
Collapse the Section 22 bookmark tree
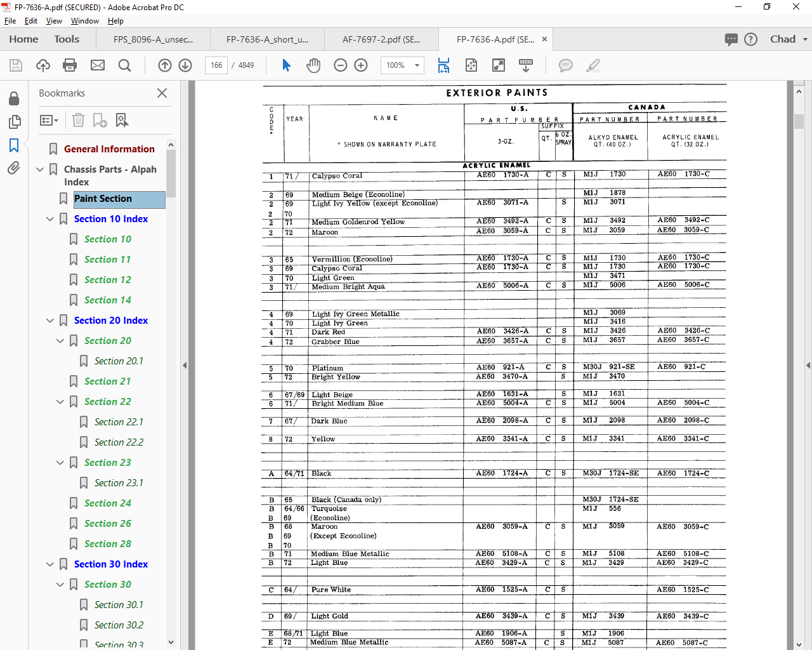point(60,402)
